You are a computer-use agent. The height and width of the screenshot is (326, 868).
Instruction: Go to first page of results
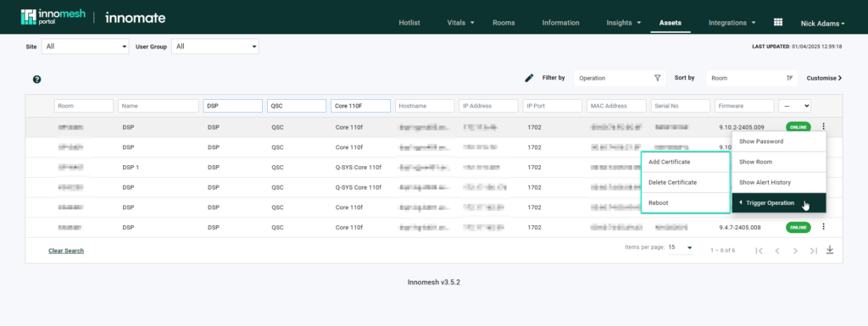pyautogui.click(x=759, y=251)
